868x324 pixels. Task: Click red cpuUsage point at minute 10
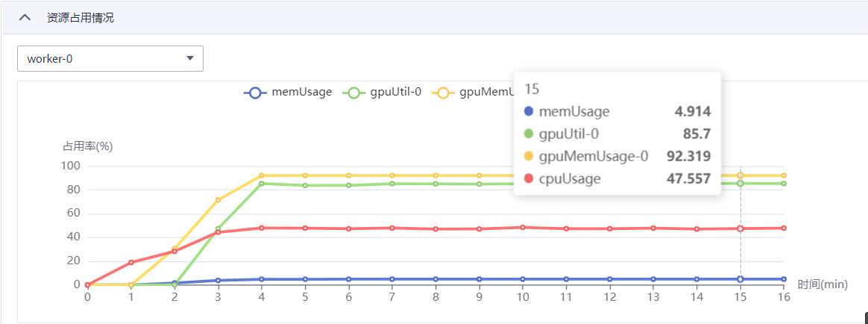click(x=523, y=227)
